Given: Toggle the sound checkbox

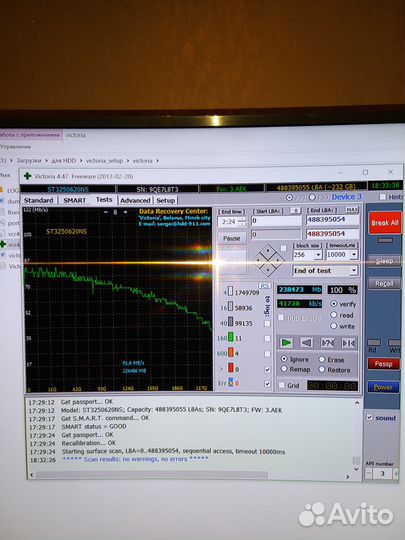Looking at the screenshot, I should (370, 417).
